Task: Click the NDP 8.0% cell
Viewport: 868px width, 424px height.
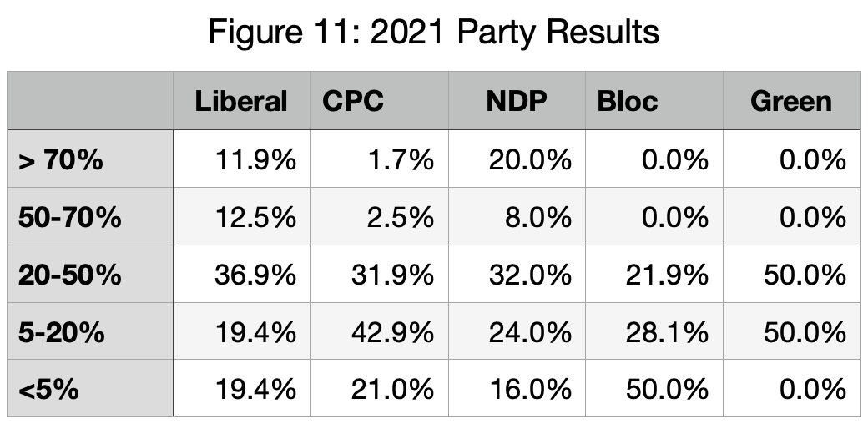Action: click(538, 217)
